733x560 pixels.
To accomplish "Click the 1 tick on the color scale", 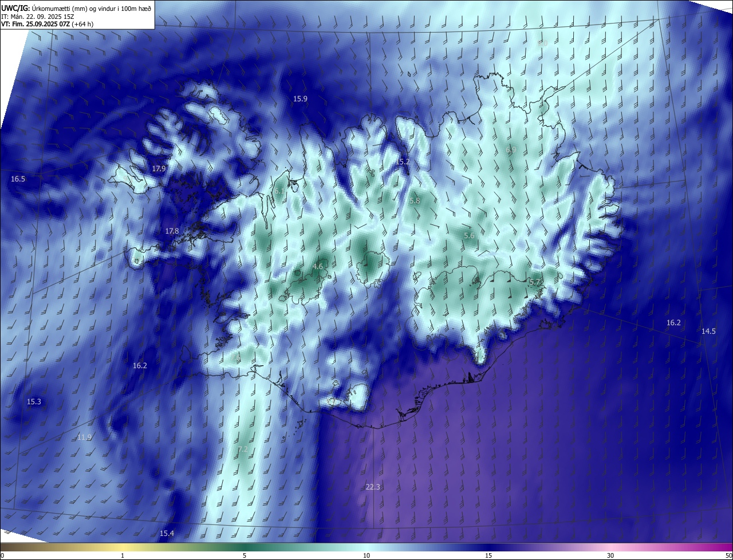I will 123,555.
